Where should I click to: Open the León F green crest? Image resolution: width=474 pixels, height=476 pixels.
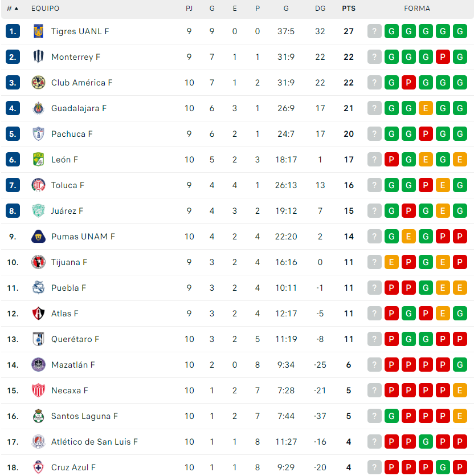(x=38, y=160)
